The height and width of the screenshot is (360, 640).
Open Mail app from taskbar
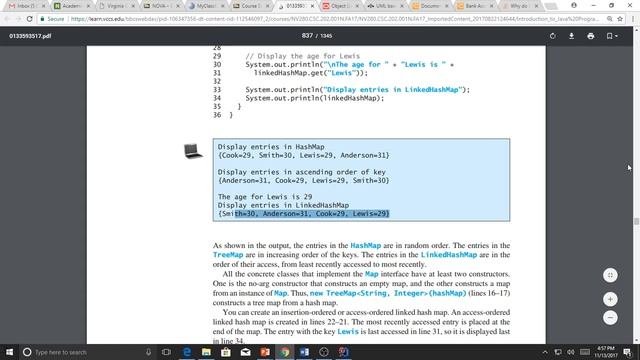[x=245, y=352]
